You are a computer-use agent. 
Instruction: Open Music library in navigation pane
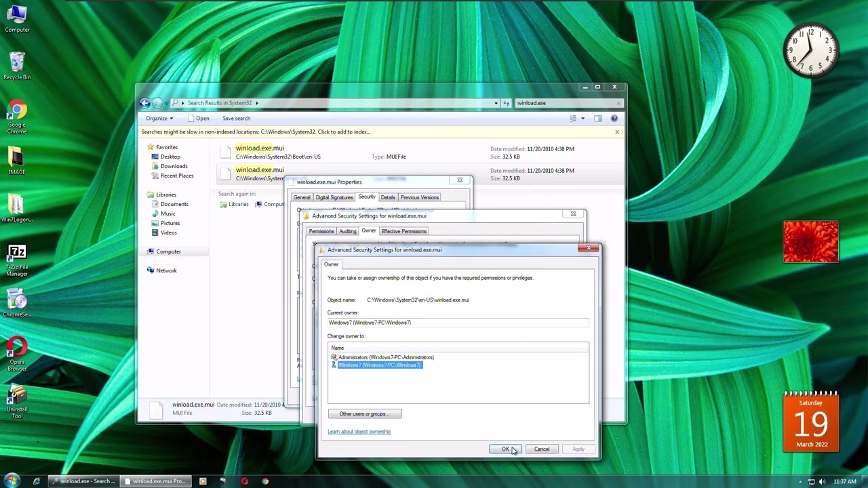coord(167,213)
